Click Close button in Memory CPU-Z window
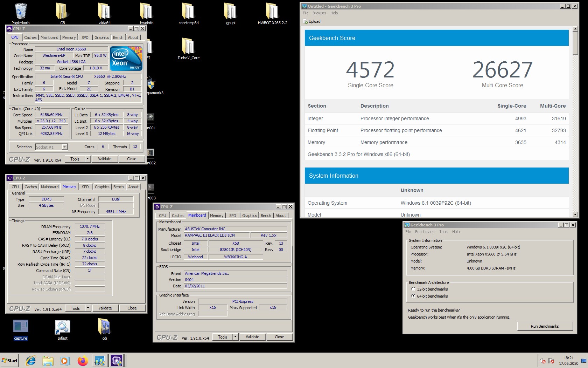Screen dimensions: 588x368 132,308
